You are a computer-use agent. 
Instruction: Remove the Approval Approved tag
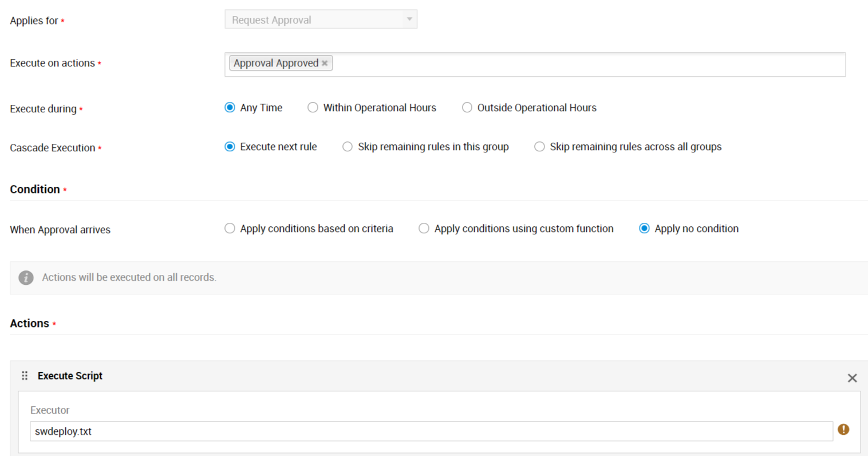325,63
